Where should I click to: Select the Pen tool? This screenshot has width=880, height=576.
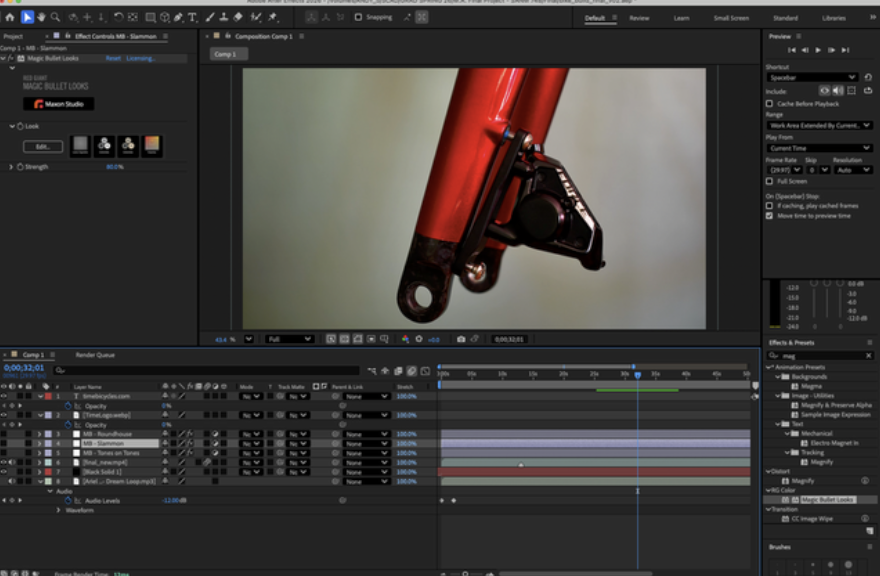[x=178, y=17]
